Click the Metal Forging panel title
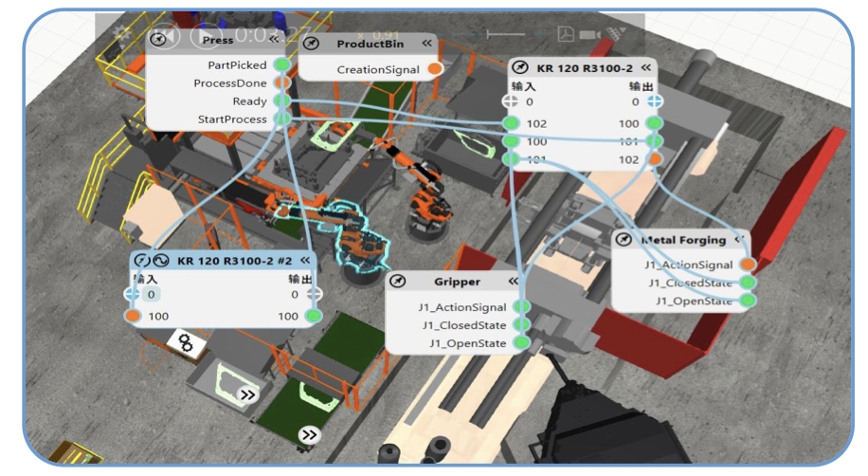The height and width of the screenshot is (476, 868). pos(683,240)
